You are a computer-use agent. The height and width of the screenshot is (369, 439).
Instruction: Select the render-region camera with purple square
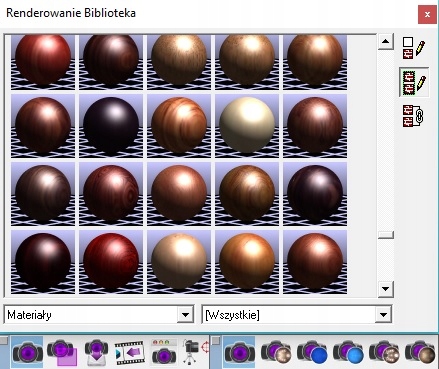(62, 352)
